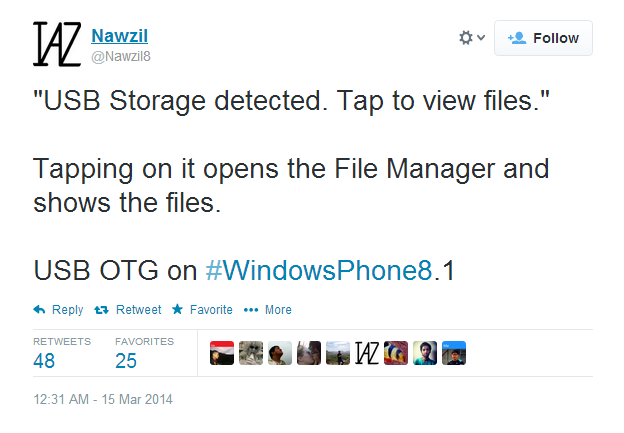The width and height of the screenshot is (624, 433).
Task: Expand the More options menu
Action: coord(268,310)
